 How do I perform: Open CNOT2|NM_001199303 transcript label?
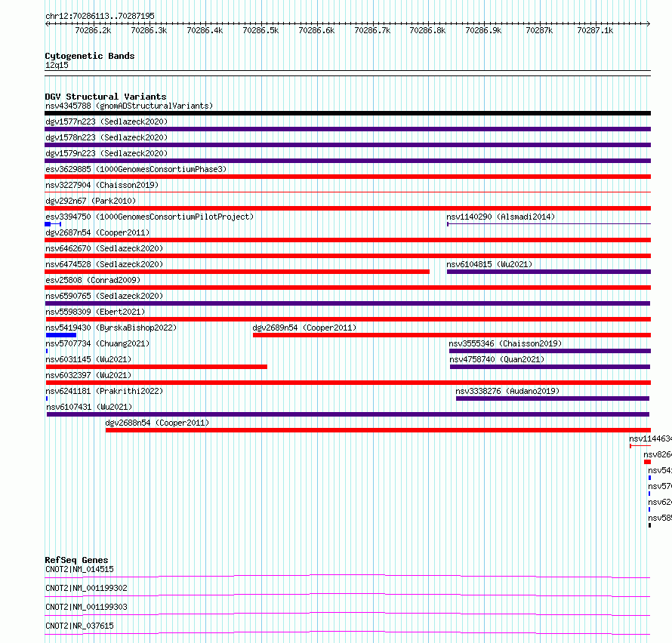coord(86,607)
